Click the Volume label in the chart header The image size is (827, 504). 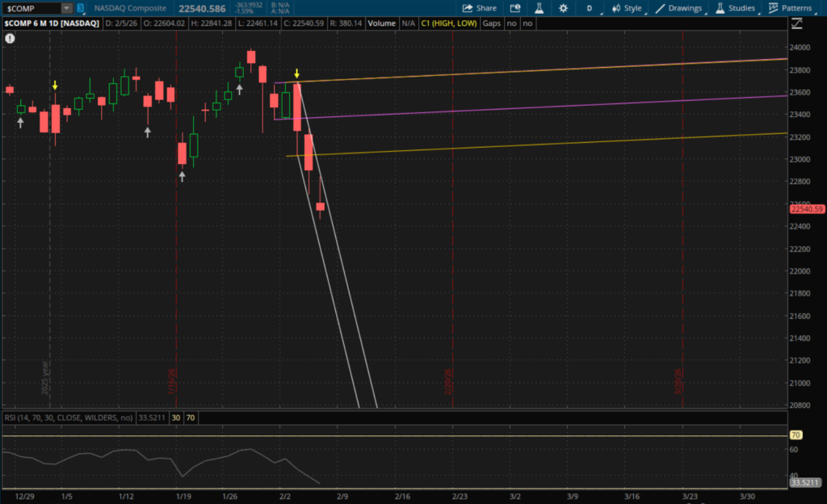tap(381, 23)
